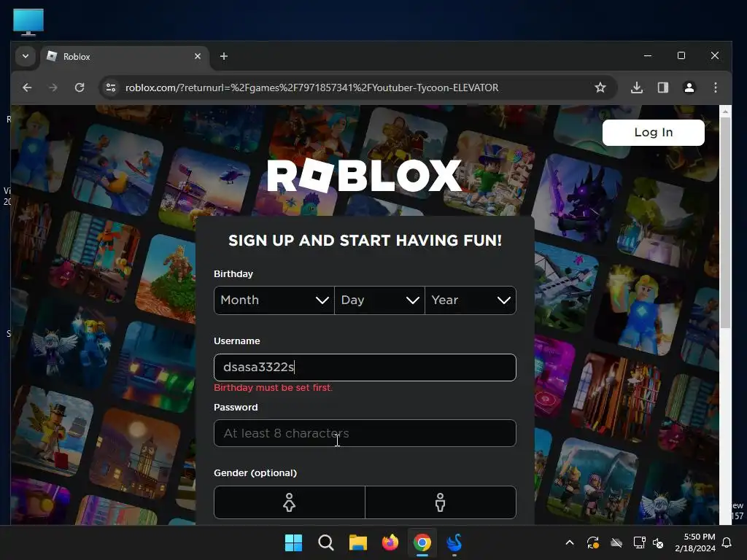Click the address bar URL
The width and height of the screenshot is (747, 560).
[312, 87]
